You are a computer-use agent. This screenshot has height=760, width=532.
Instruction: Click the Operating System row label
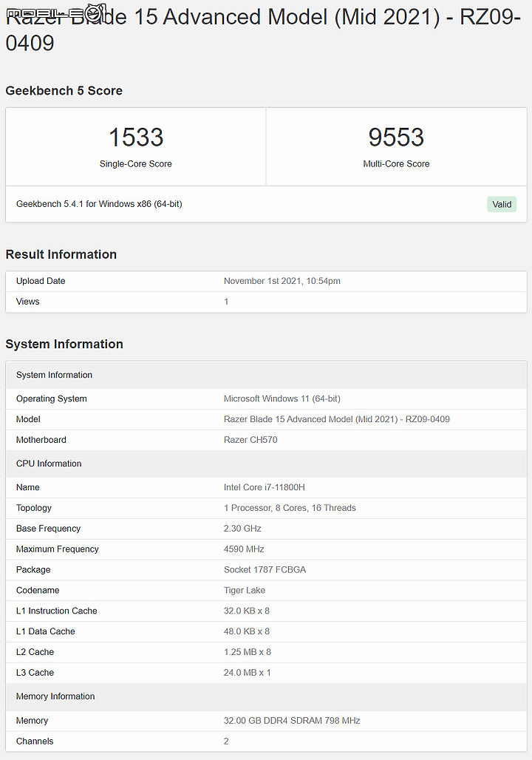(52, 399)
